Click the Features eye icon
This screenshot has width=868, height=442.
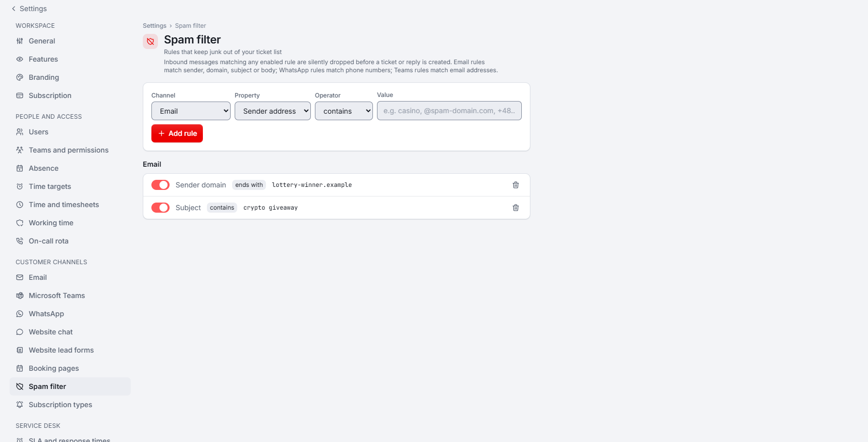[20, 59]
